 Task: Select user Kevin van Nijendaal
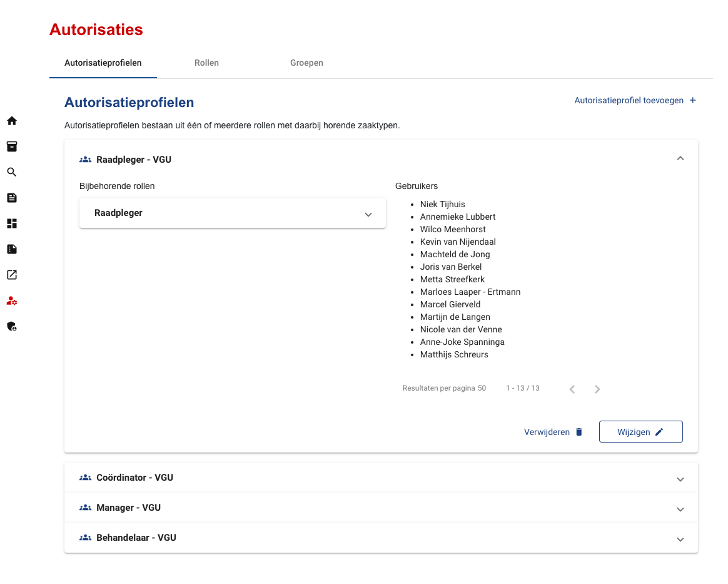point(458,242)
